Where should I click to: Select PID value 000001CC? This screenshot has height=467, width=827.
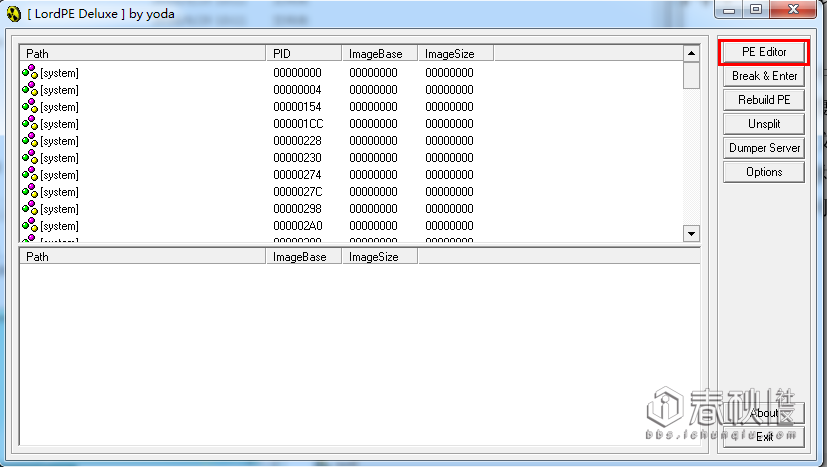click(x=298, y=123)
